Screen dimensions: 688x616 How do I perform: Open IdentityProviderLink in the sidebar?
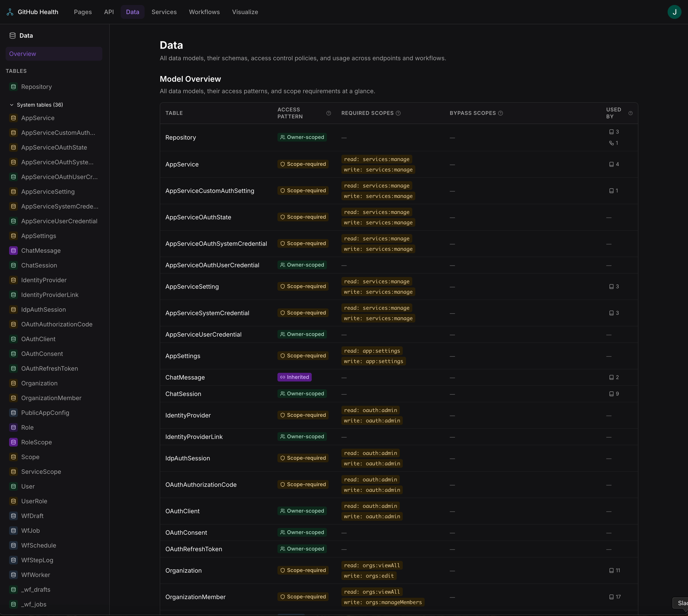pos(54,295)
